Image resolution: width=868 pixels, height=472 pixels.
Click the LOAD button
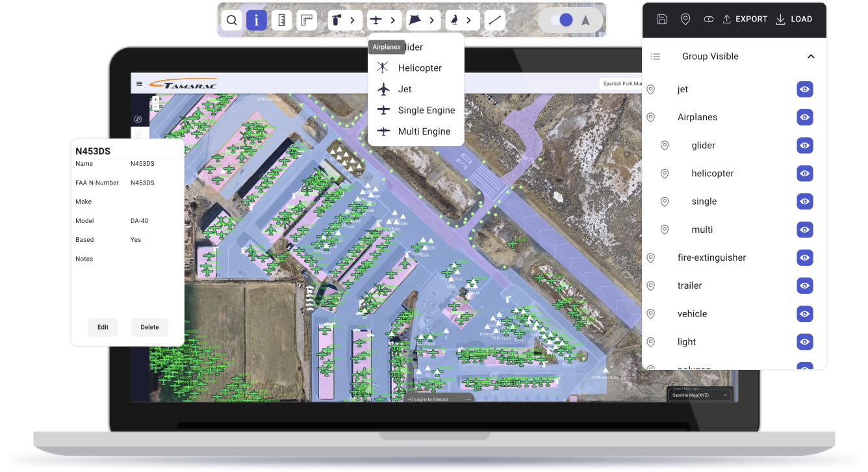click(x=794, y=20)
